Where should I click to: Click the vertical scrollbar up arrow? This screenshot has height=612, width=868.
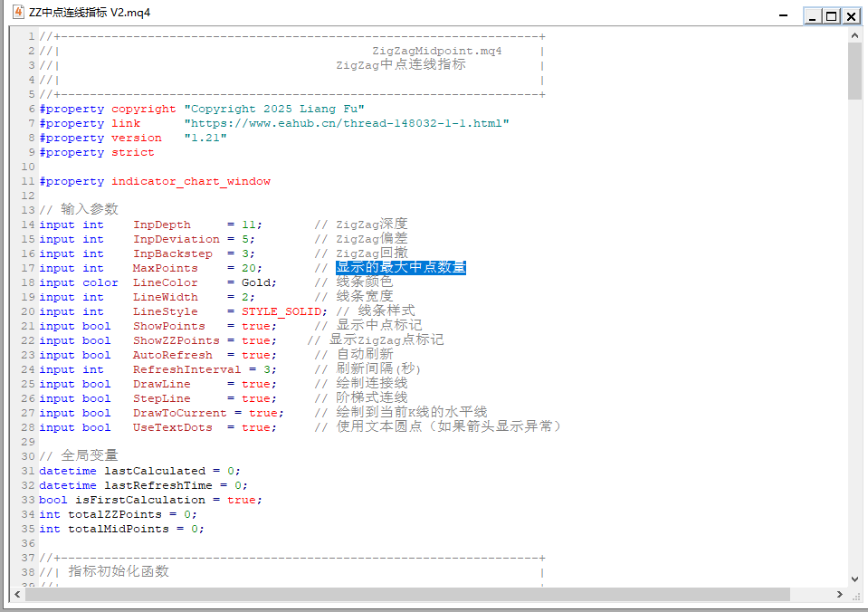pos(854,35)
